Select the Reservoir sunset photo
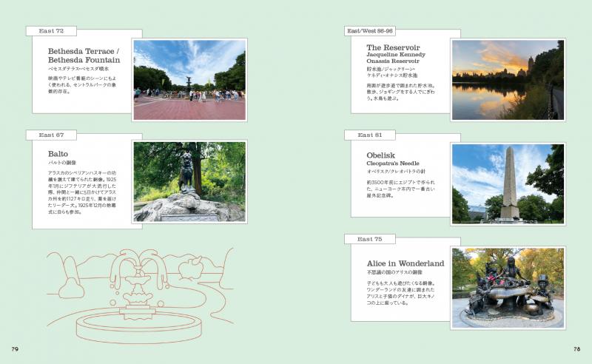The height and width of the screenshot is (364, 592). coord(508,80)
